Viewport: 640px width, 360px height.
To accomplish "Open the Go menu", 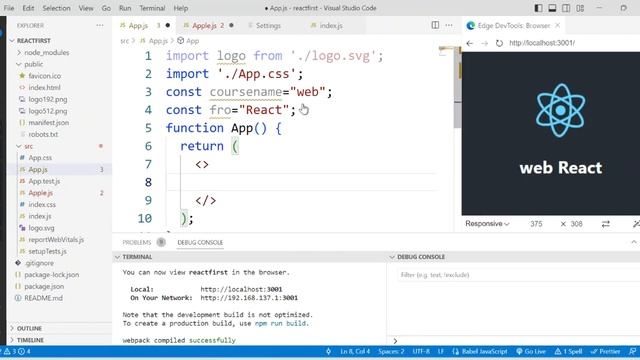I will [106, 8].
